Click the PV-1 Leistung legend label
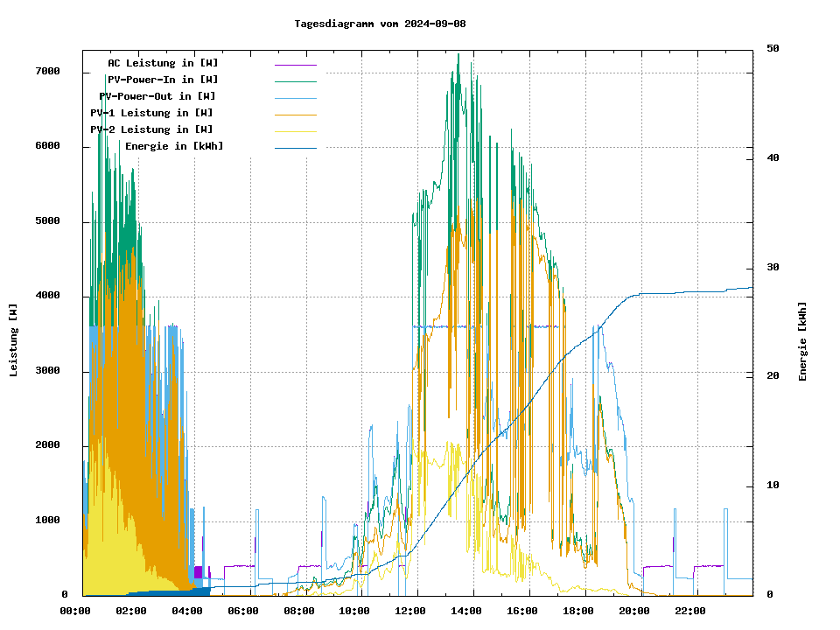Screen dimensions: 840x630 151,113
